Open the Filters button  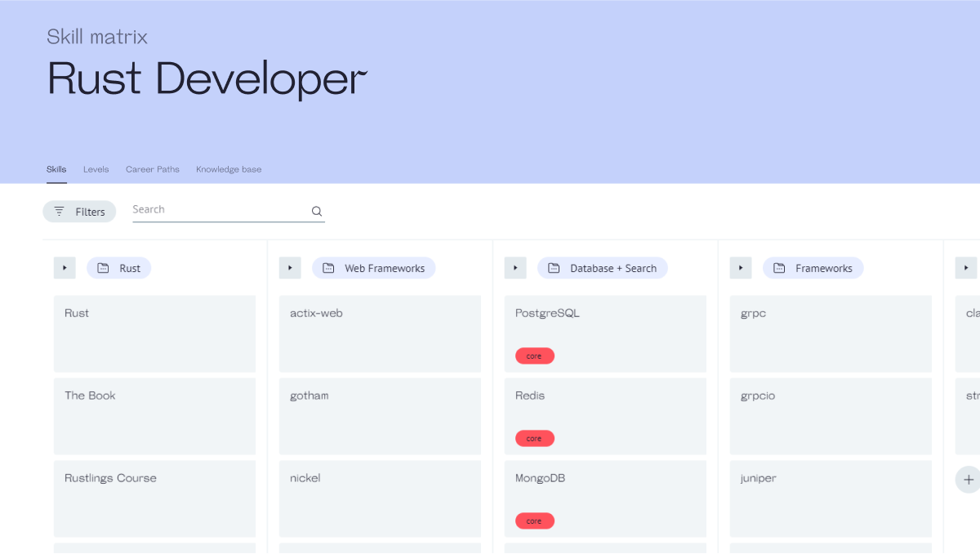[79, 212]
